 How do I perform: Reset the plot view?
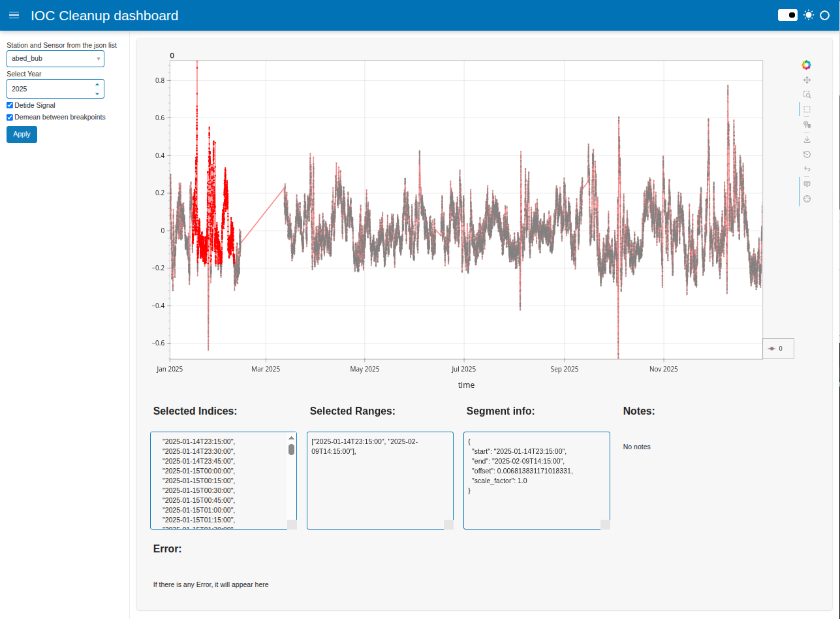pyautogui.click(x=807, y=154)
